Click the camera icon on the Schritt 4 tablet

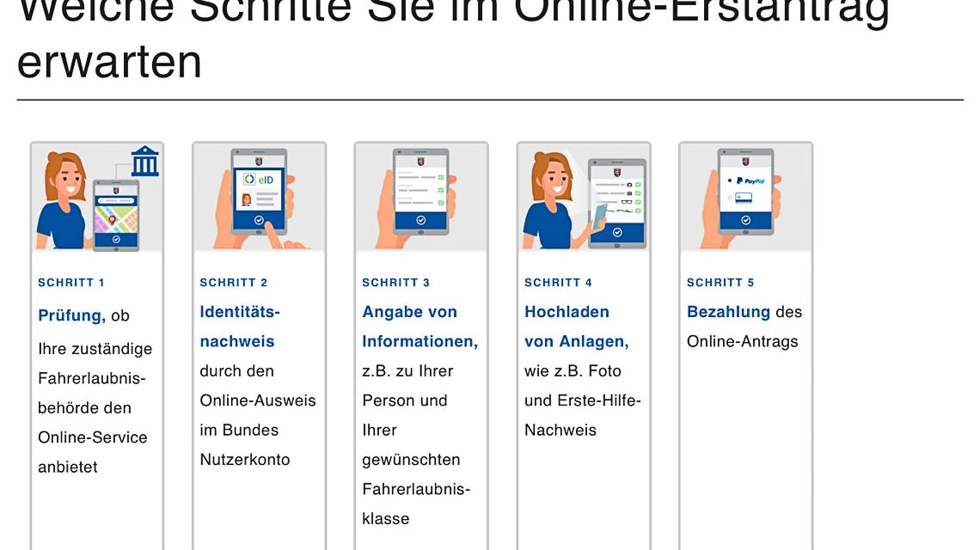[629, 185]
